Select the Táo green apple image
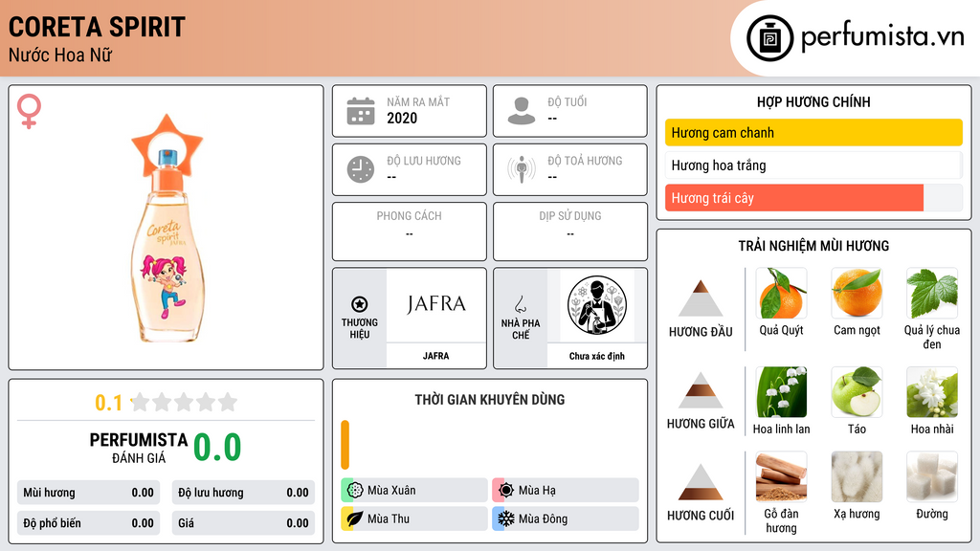Image resolution: width=980 pixels, height=551 pixels. click(x=857, y=391)
